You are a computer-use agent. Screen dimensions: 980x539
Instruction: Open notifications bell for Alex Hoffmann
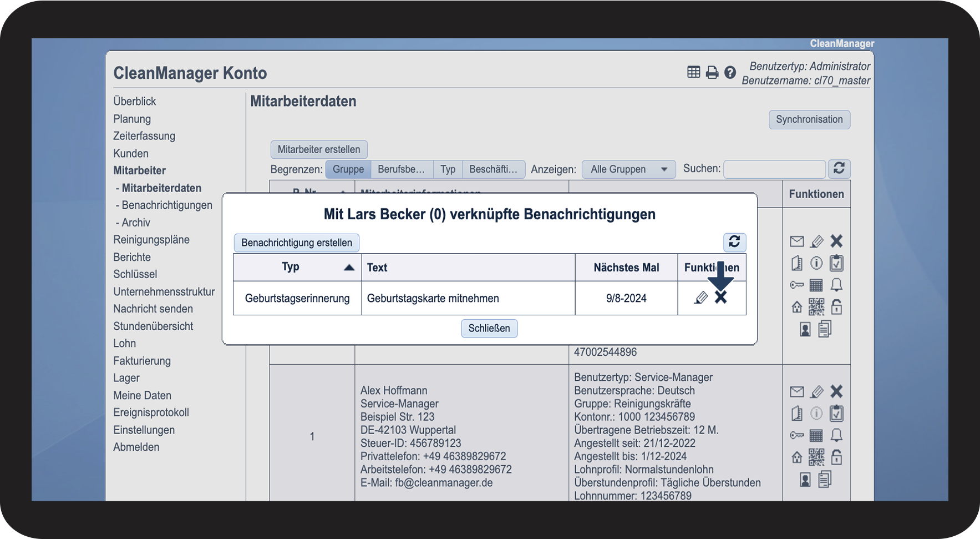[x=836, y=435]
